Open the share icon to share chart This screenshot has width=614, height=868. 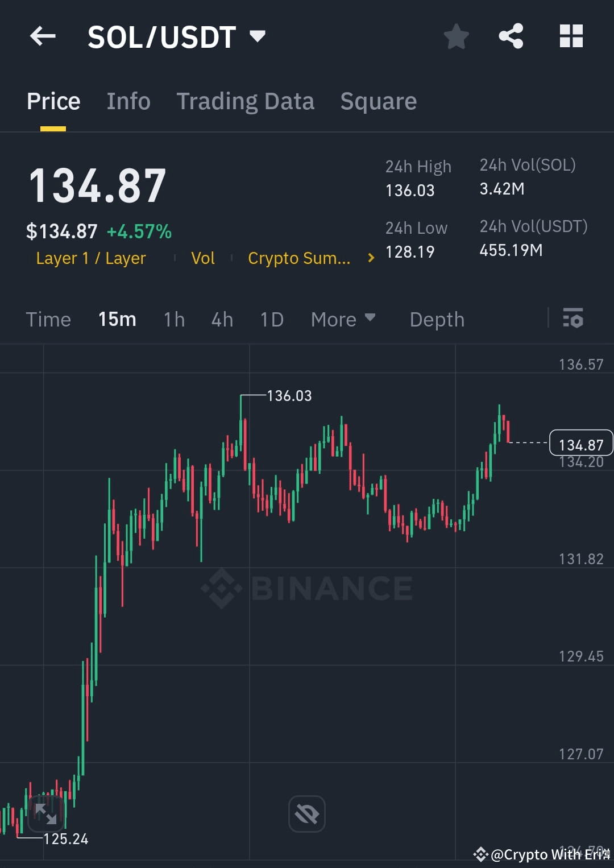(x=510, y=36)
